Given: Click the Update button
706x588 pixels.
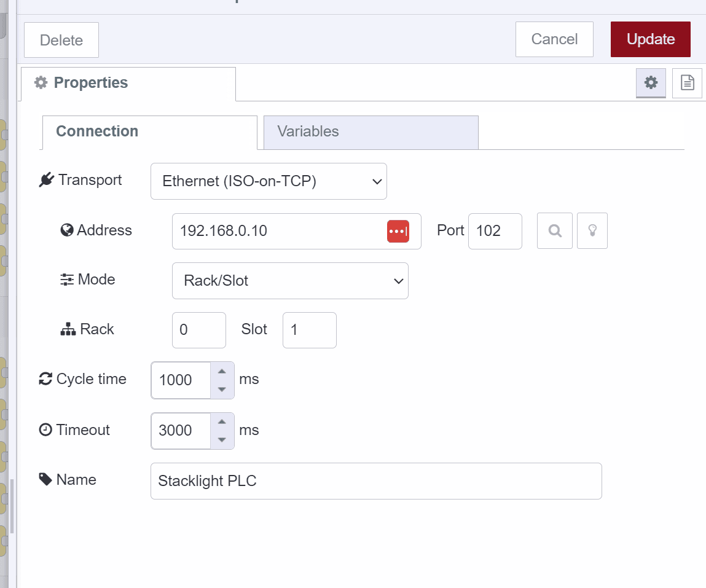Looking at the screenshot, I should tap(650, 39).
